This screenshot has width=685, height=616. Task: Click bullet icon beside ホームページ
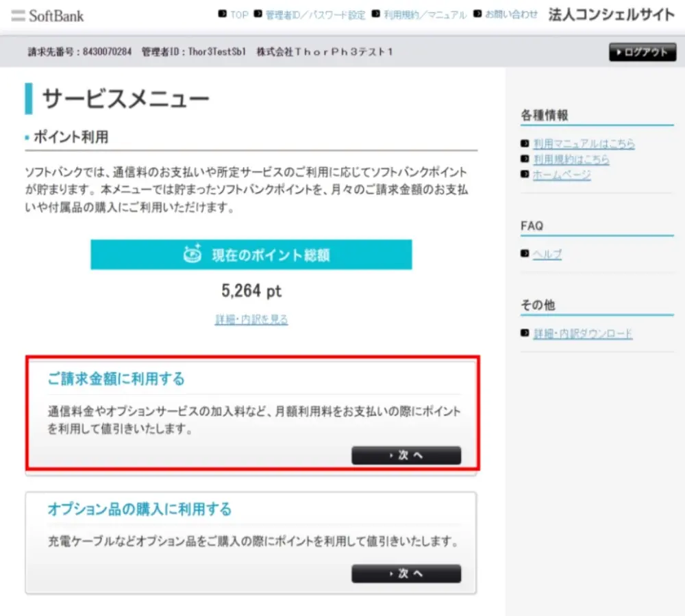525,174
